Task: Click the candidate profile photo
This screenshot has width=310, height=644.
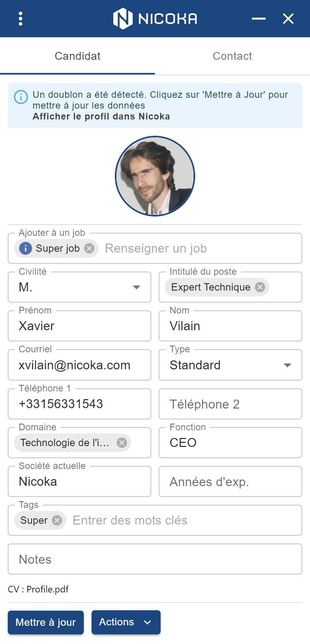Action: [x=155, y=176]
